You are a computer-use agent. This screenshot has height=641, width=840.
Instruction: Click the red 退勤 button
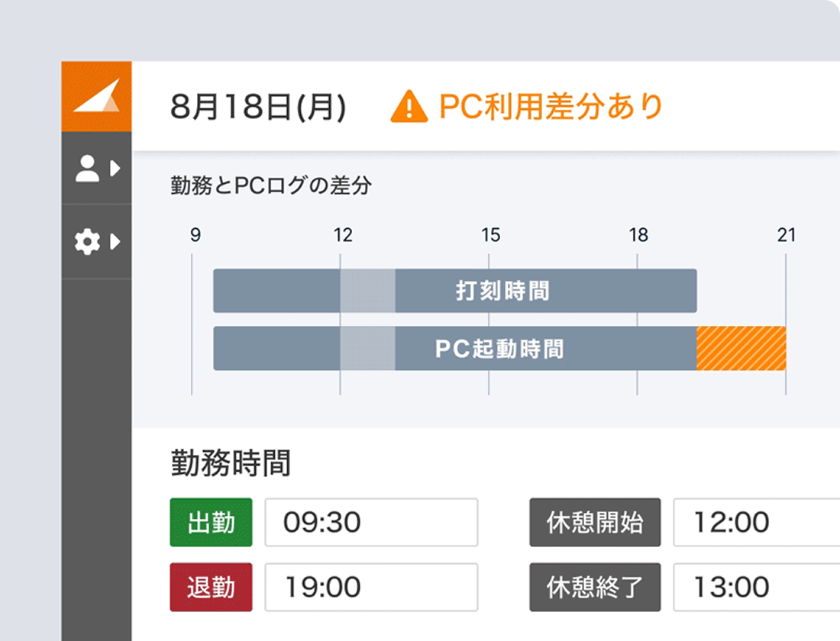(x=211, y=587)
